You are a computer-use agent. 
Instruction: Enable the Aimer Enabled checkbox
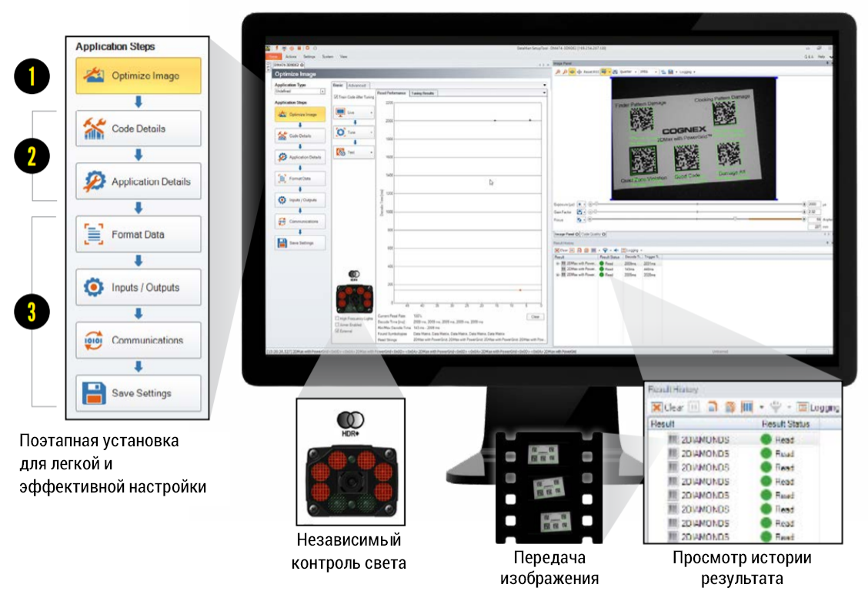pyautogui.click(x=337, y=325)
